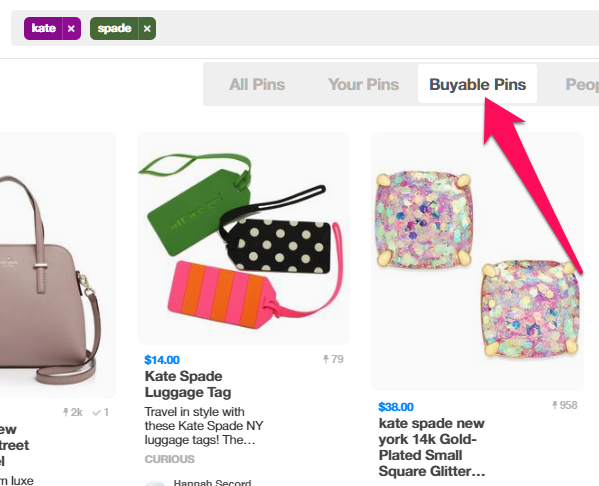This screenshot has width=599, height=486.
Task: Switch to the Your Pins tab
Action: pos(363,84)
